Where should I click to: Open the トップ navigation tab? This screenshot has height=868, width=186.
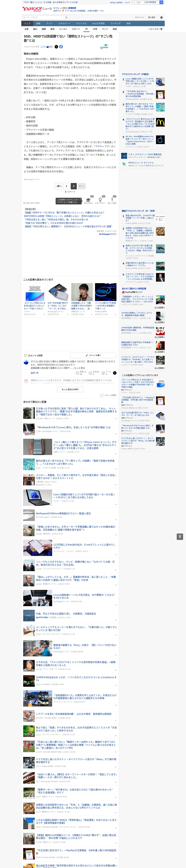(27, 24)
